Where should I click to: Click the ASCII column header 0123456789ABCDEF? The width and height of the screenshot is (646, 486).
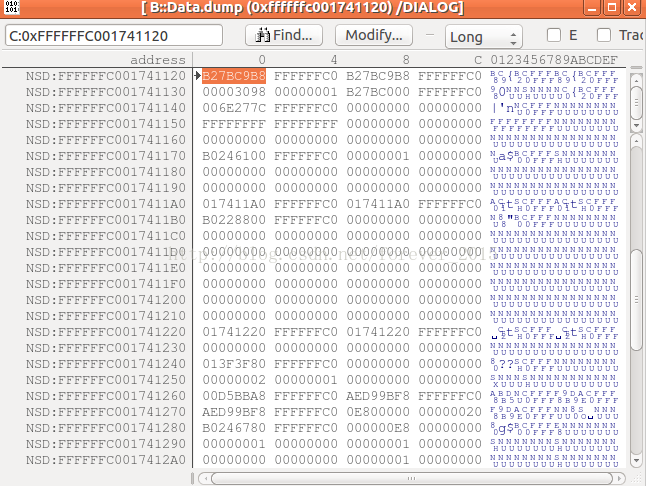[554, 60]
